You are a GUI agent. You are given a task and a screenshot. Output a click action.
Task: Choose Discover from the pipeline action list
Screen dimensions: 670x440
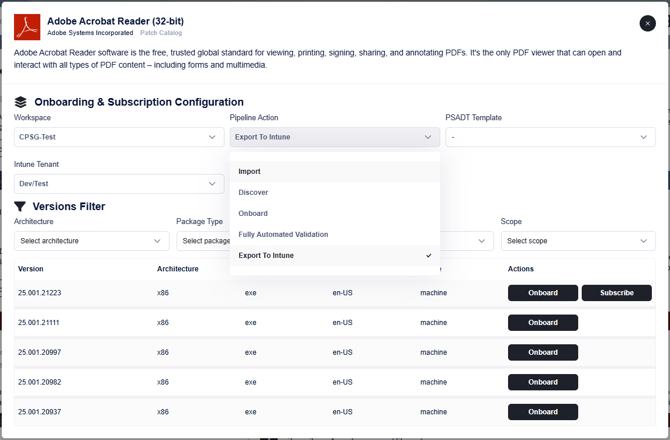(x=334, y=192)
